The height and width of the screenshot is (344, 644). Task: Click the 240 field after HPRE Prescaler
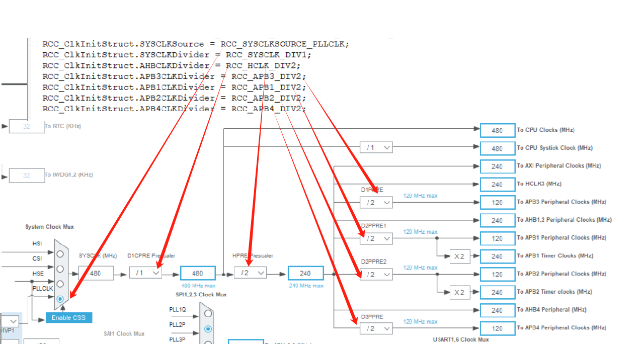click(x=305, y=273)
